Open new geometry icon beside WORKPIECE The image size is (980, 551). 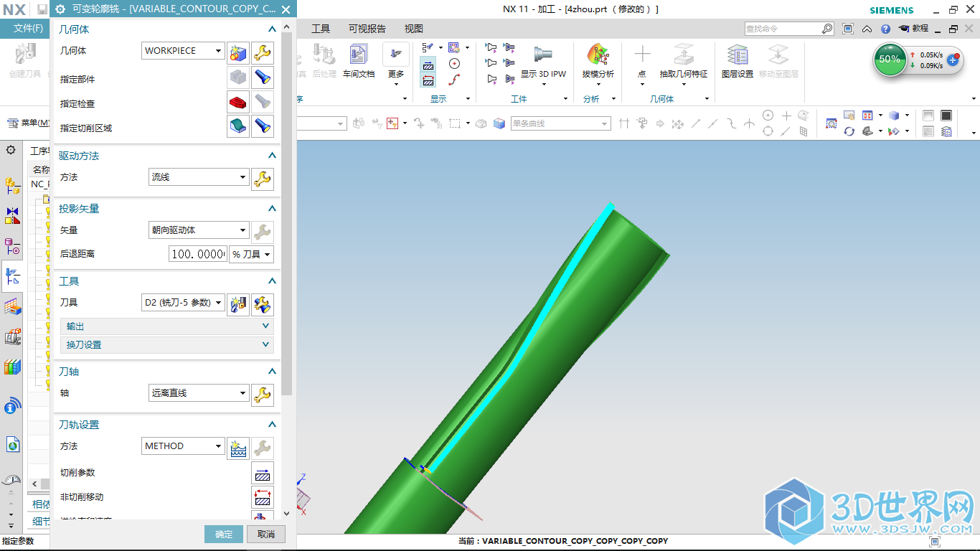point(238,52)
